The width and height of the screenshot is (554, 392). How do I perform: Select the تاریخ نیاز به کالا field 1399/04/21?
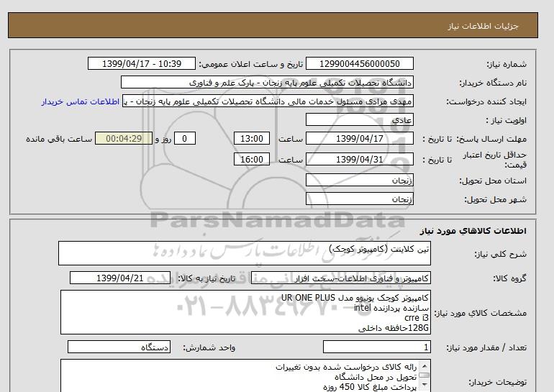coord(120,278)
